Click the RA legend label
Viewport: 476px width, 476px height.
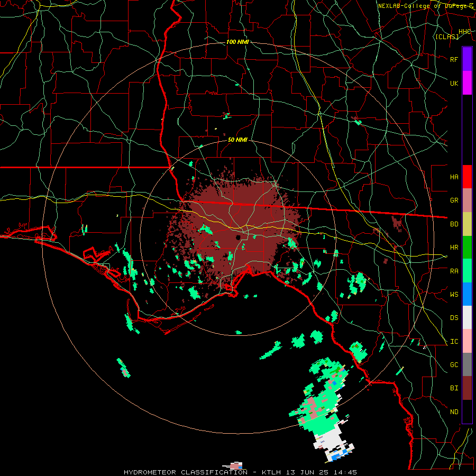(x=454, y=271)
